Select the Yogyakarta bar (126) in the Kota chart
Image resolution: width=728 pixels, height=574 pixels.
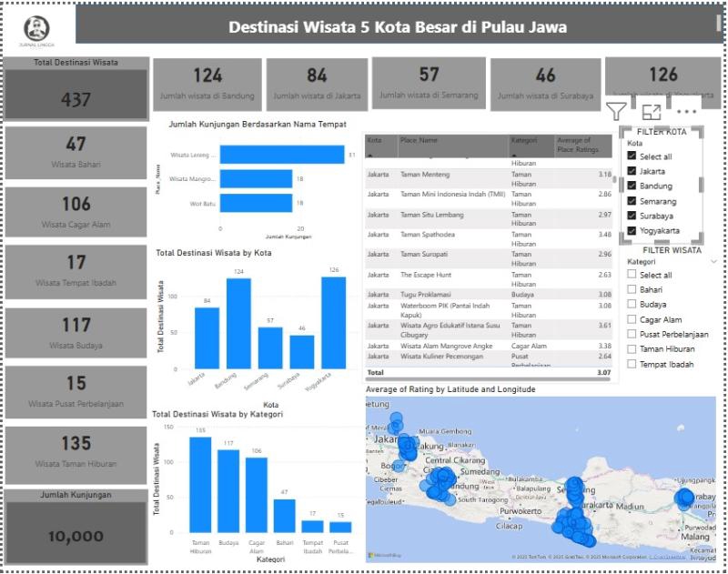coord(333,323)
